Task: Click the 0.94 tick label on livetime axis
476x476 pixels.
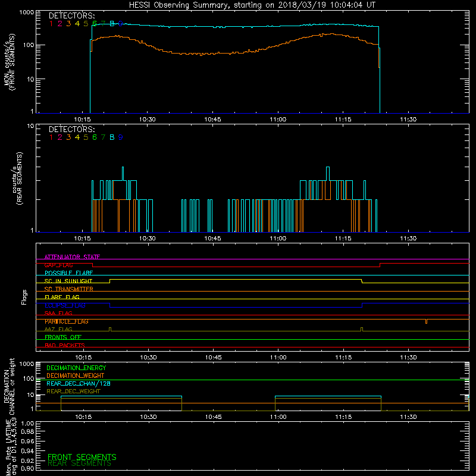Action: pyautogui.click(x=27, y=451)
